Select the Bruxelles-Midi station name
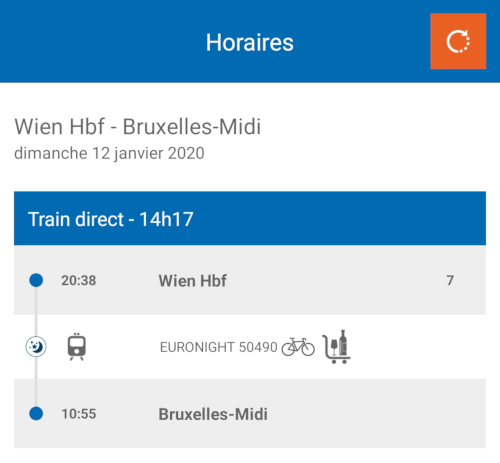This screenshot has height=463, width=500. point(213,414)
